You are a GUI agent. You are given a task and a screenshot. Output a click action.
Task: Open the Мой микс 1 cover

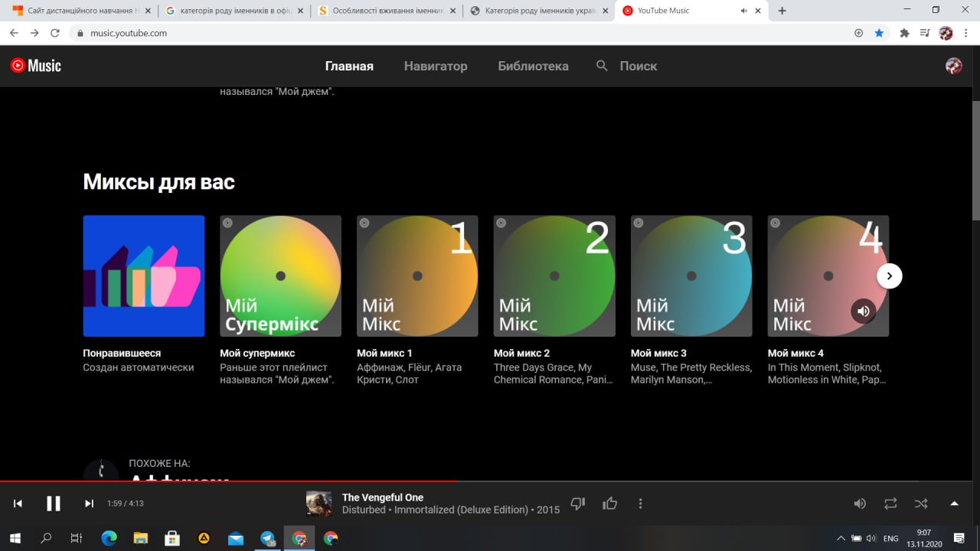point(417,275)
